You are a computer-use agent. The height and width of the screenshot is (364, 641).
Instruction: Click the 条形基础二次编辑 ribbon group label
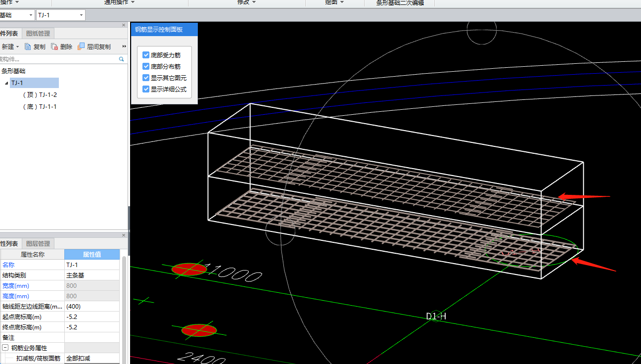(x=400, y=2)
